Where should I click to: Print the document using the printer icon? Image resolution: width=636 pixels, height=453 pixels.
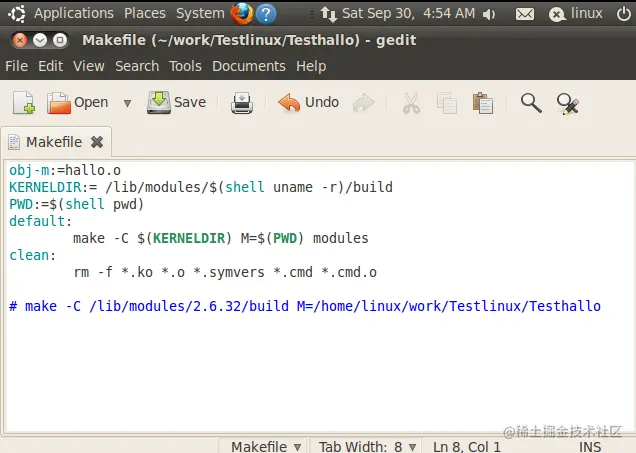242,103
